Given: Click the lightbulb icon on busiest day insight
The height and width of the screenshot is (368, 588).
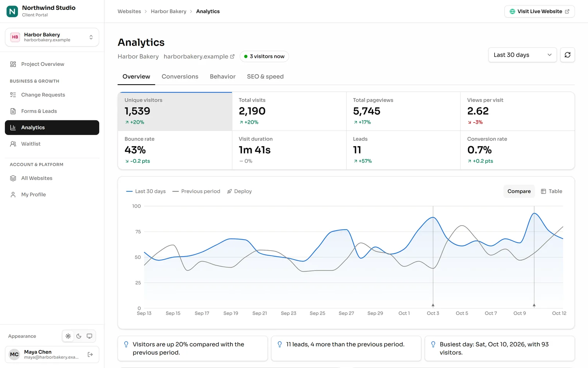Looking at the screenshot, I should click(433, 344).
